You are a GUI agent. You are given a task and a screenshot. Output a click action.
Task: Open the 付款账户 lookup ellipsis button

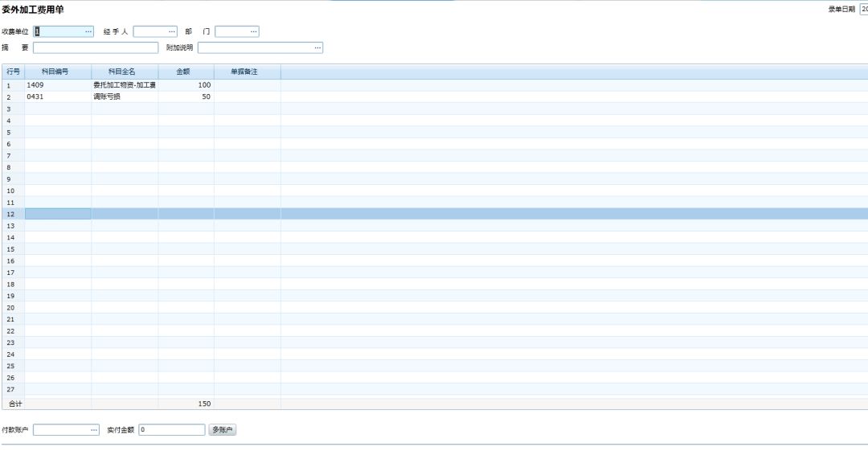coord(93,429)
